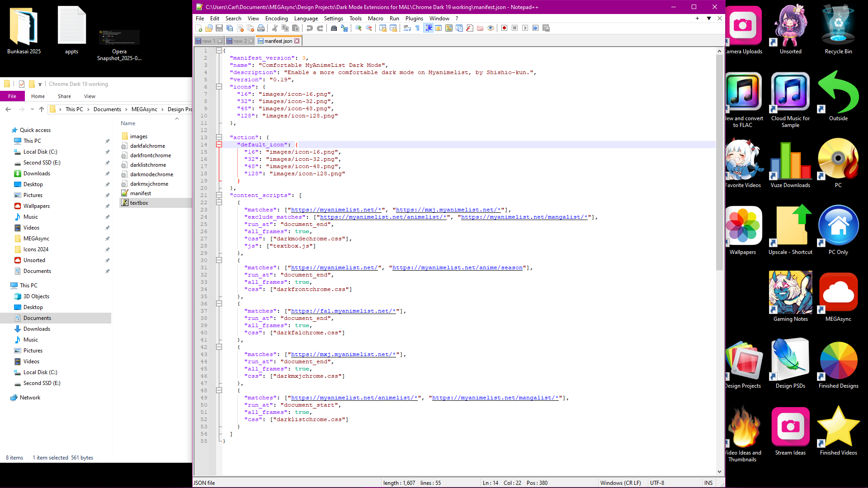Open the fal.myanimelist.net link in code
This screenshot has width=868, height=488.
(x=343, y=311)
